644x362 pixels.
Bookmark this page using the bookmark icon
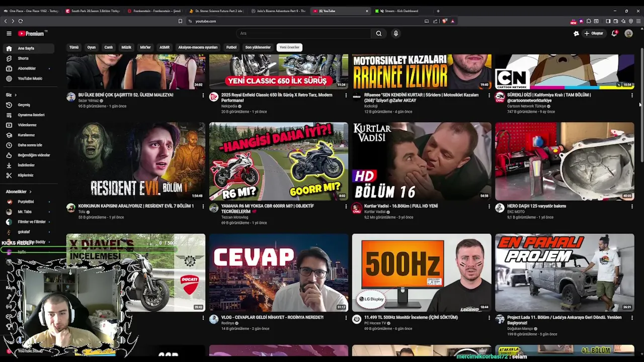[180, 21]
